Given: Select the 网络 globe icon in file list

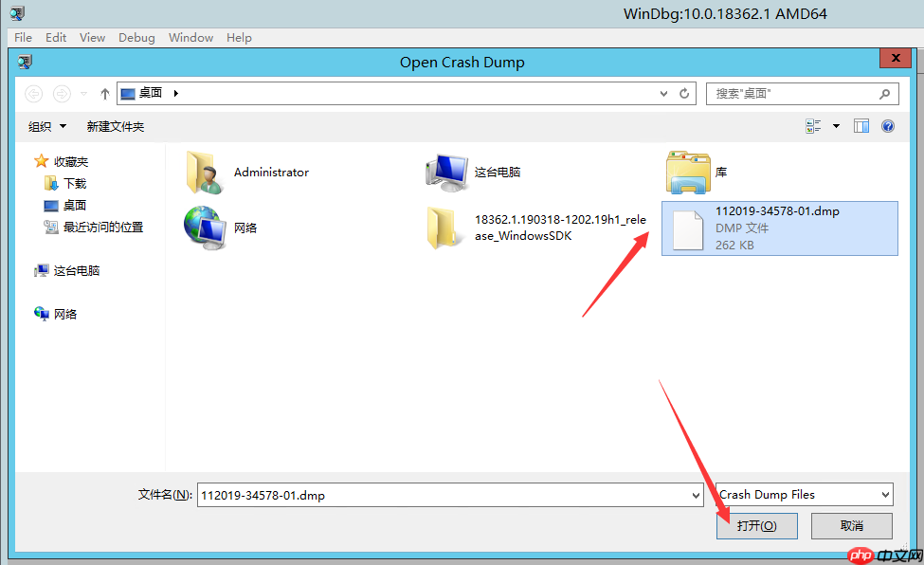Looking at the screenshot, I should click(205, 228).
